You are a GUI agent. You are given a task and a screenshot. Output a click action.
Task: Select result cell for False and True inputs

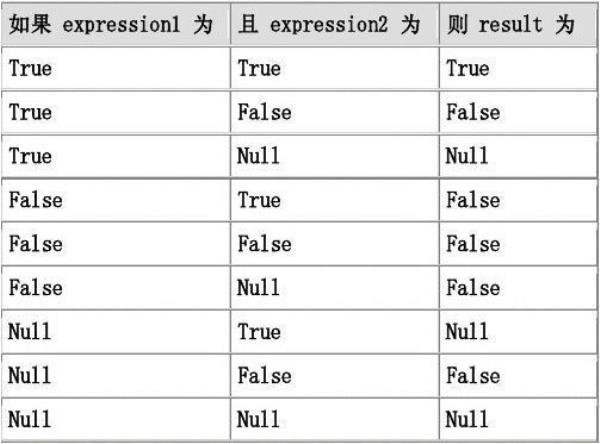coord(518,200)
